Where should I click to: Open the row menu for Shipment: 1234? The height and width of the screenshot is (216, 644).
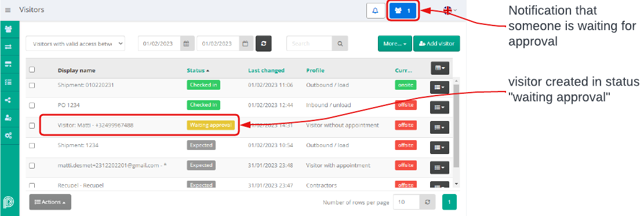click(439, 148)
